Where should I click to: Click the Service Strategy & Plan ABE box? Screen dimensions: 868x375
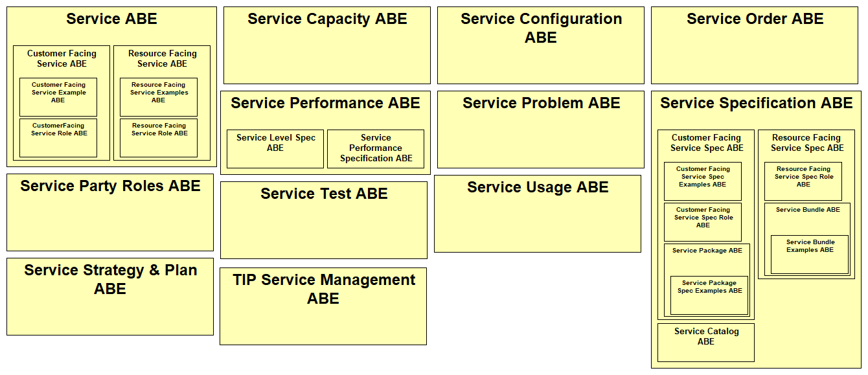tap(110, 297)
